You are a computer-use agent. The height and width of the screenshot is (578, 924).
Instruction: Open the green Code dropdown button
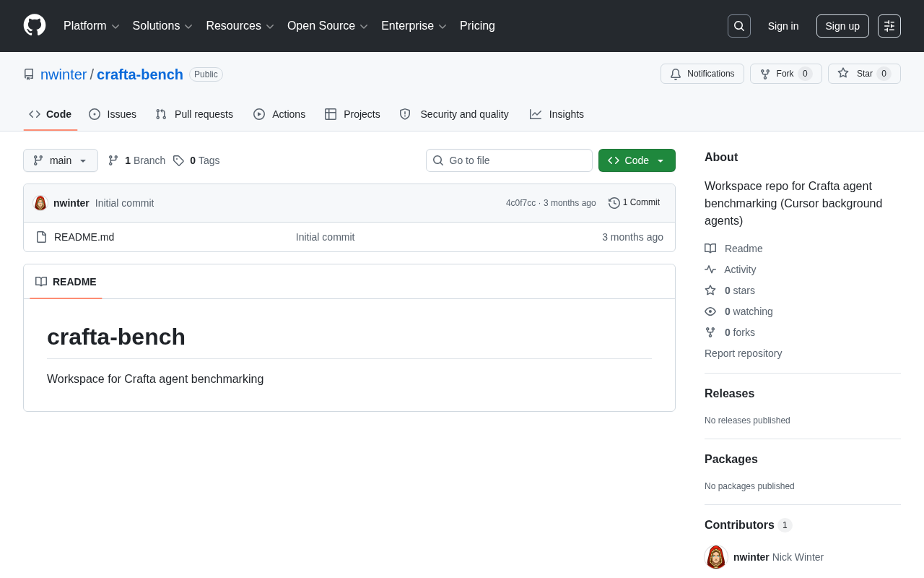[x=637, y=160]
